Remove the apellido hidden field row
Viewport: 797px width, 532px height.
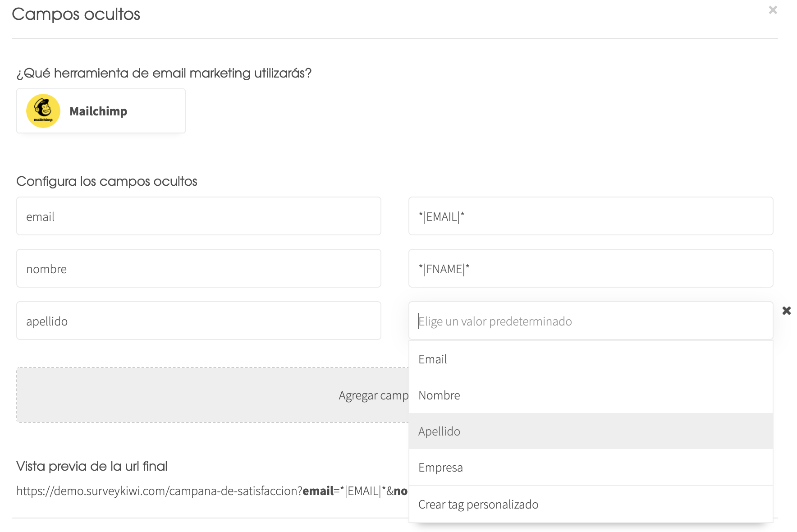tap(787, 311)
